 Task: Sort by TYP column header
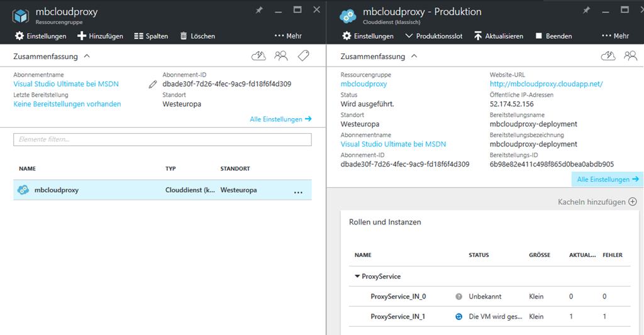point(170,168)
